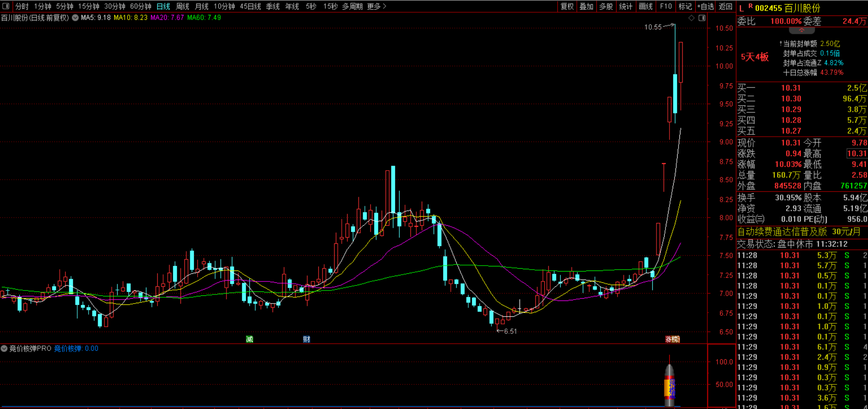Click the 10.55 high price annotation

click(x=653, y=27)
